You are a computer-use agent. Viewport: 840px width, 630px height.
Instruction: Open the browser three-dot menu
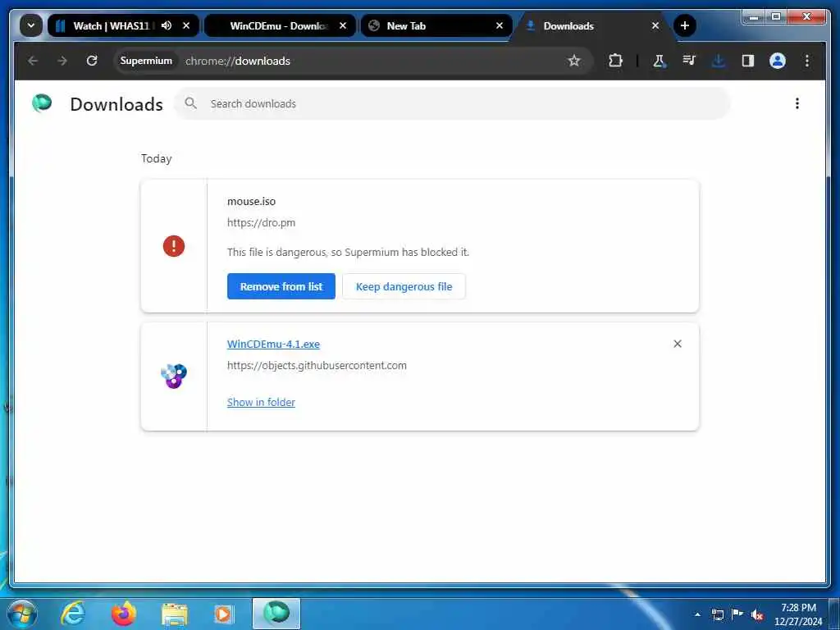pos(807,61)
